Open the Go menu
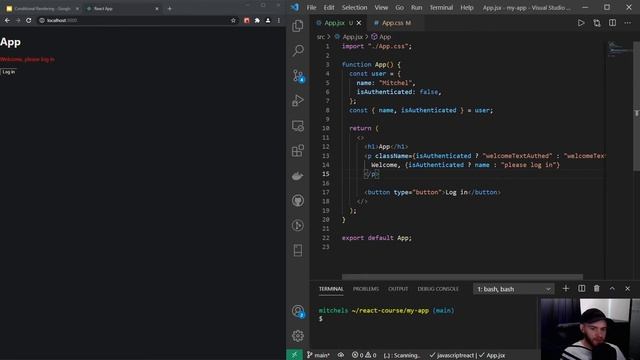This screenshot has height=360, width=640. [399, 7]
